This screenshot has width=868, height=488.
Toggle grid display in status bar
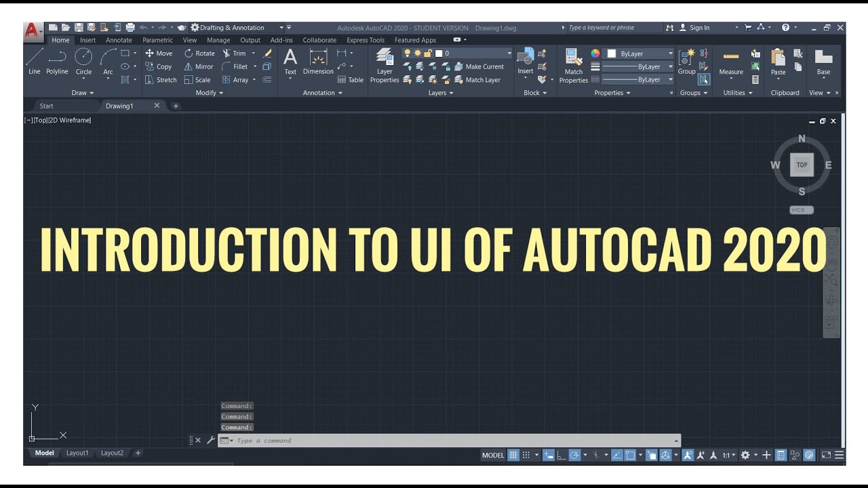pos(513,455)
